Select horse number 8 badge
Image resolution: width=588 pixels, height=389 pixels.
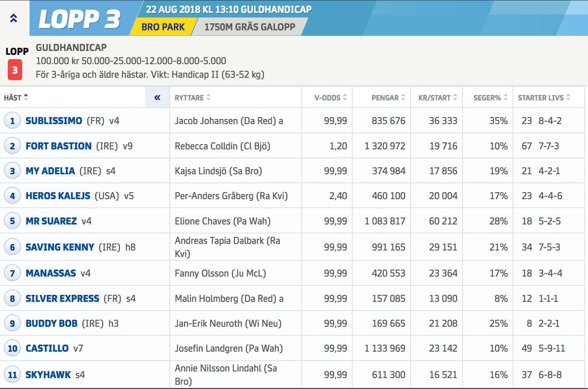13,298
